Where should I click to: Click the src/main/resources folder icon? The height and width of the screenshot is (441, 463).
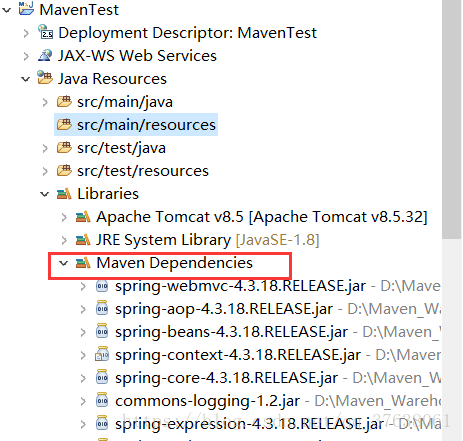64,124
